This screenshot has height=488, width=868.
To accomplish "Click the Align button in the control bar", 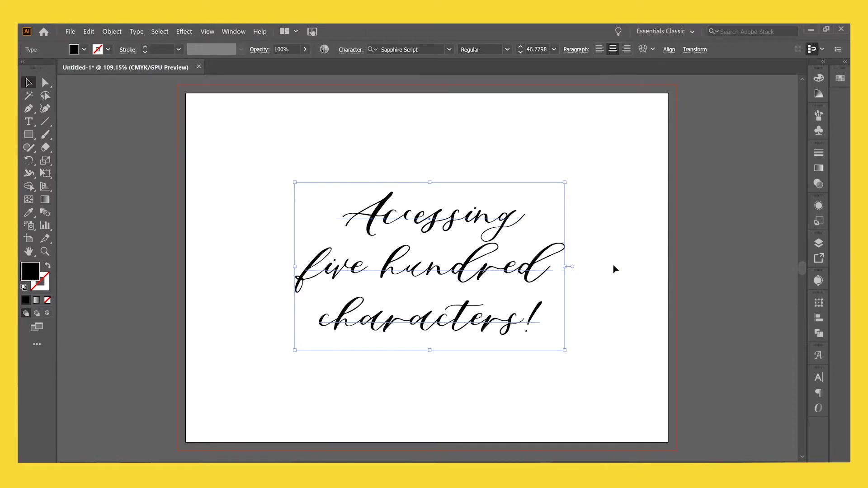I will point(669,49).
